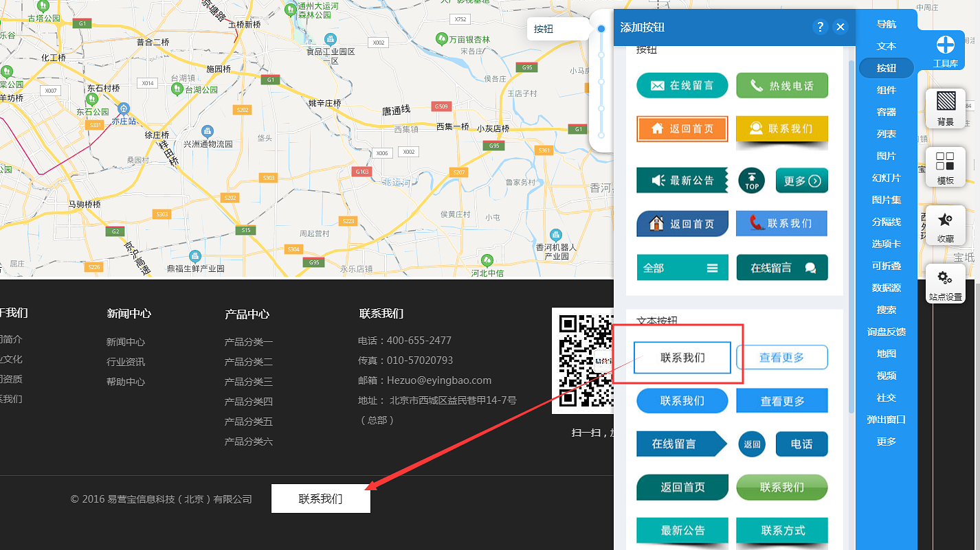Select the 幻灯片 category in sidebar
This screenshot has height=550, width=980.
click(x=887, y=178)
